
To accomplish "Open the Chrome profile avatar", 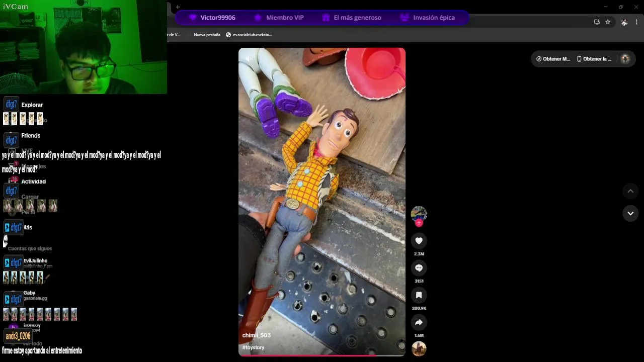I will click(624, 22).
